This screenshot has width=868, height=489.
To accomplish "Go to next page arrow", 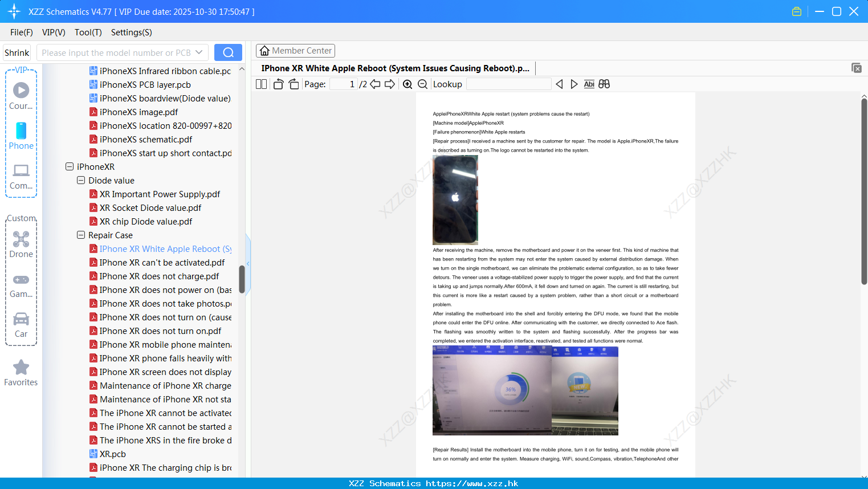I will pos(390,84).
